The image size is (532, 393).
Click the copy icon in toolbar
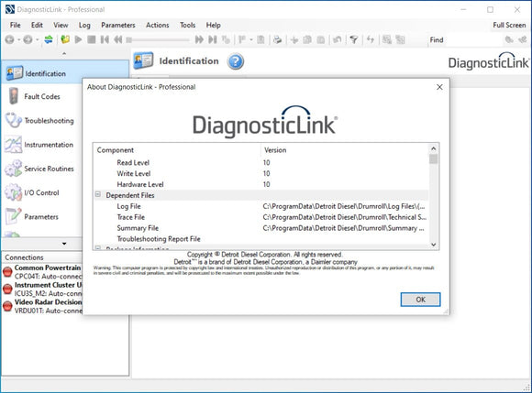coord(307,39)
